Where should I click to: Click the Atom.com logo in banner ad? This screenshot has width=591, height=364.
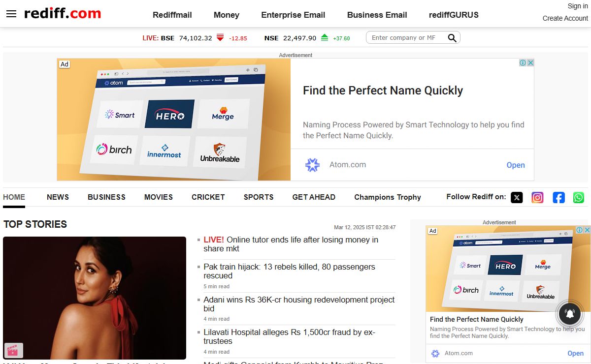pos(313,165)
